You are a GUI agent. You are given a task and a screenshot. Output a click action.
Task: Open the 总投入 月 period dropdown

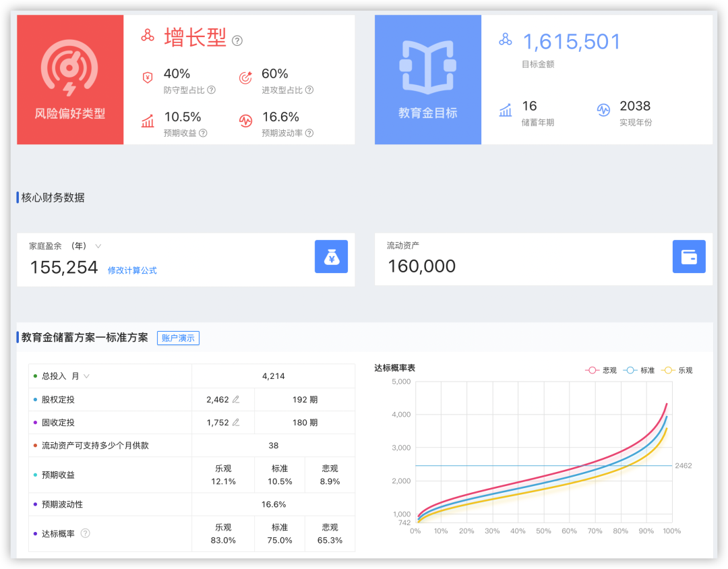tap(86, 376)
